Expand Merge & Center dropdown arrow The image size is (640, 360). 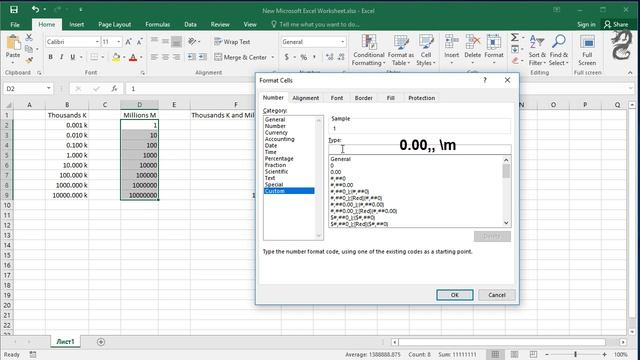tap(273, 57)
